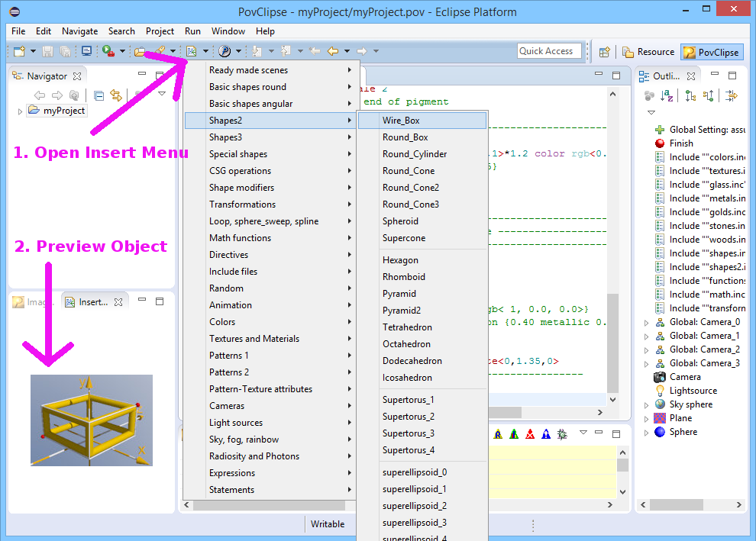Open the Help menu
Viewport: 756px width, 541px height.
(265, 31)
